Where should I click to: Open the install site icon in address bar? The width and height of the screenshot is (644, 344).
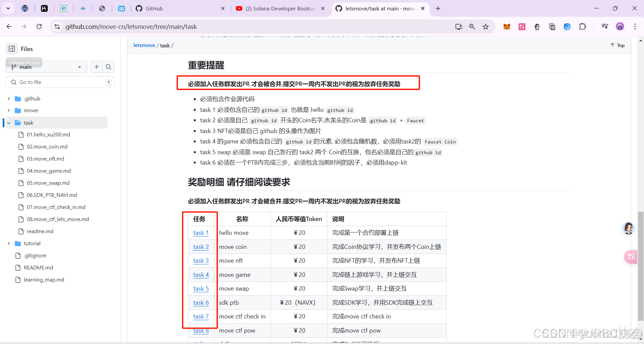[459, 27]
